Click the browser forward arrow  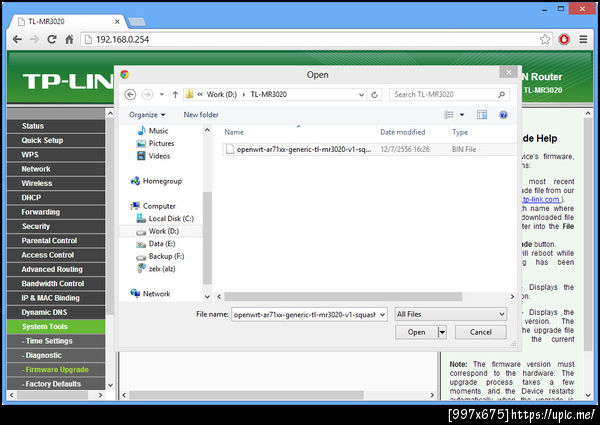coord(34,39)
